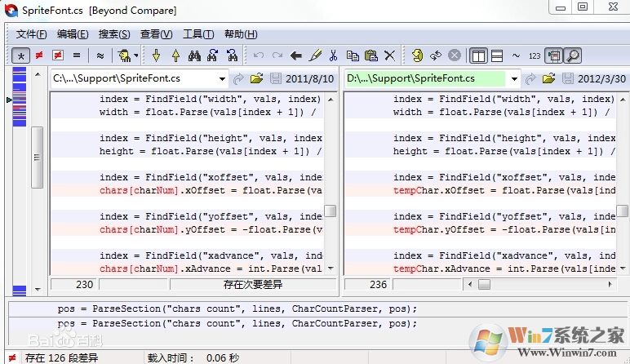Open the Rules referee dropdown arrow
Image resolution: width=630 pixels, height=364 pixels.
tap(135, 55)
